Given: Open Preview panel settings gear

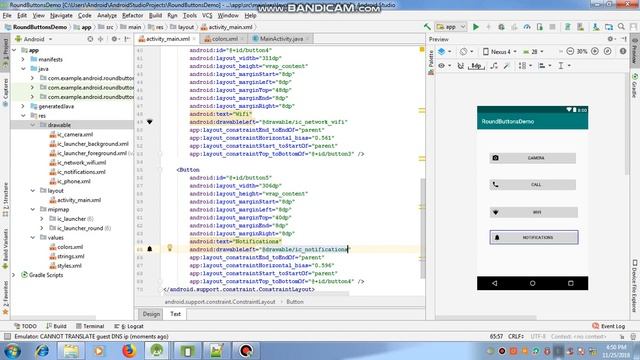Looking at the screenshot, I should (x=611, y=39).
